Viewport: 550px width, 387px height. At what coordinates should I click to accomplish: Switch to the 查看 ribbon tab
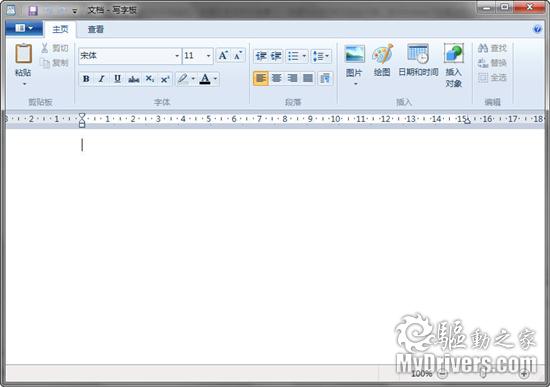(x=96, y=29)
